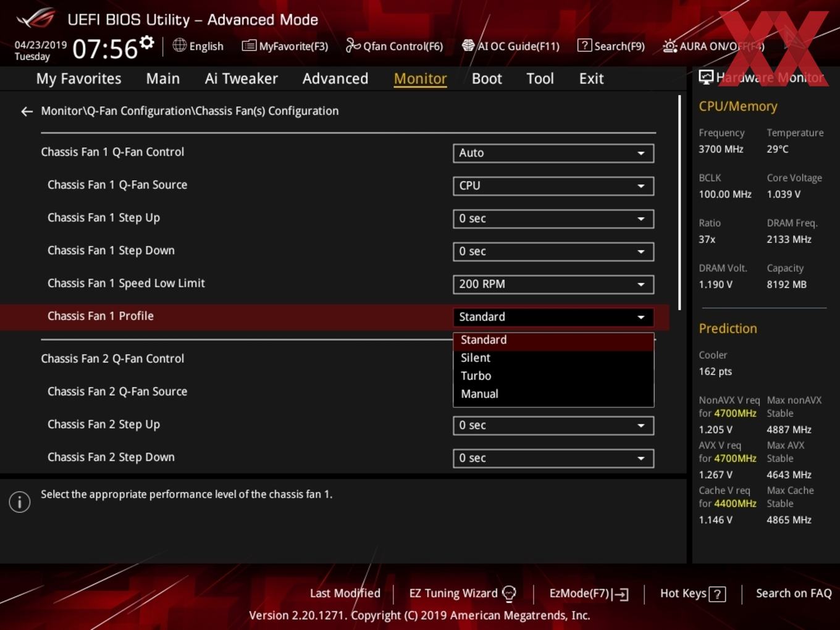Image resolution: width=840 pixels, height=630 pixels.
Task: Click 1.039 V core voltage value
Action: (783, 195)
